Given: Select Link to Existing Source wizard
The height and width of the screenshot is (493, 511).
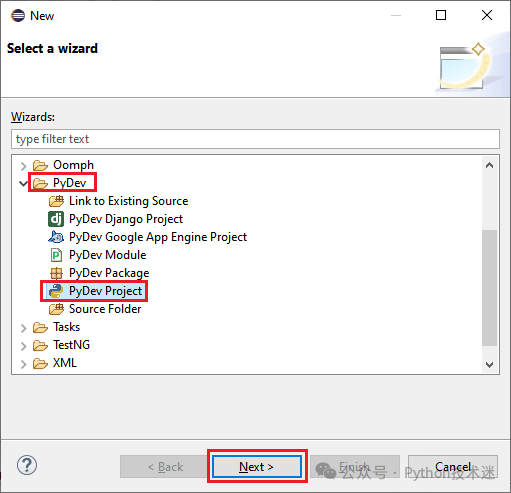Looking at the screenshot, I should pos(128,201).
